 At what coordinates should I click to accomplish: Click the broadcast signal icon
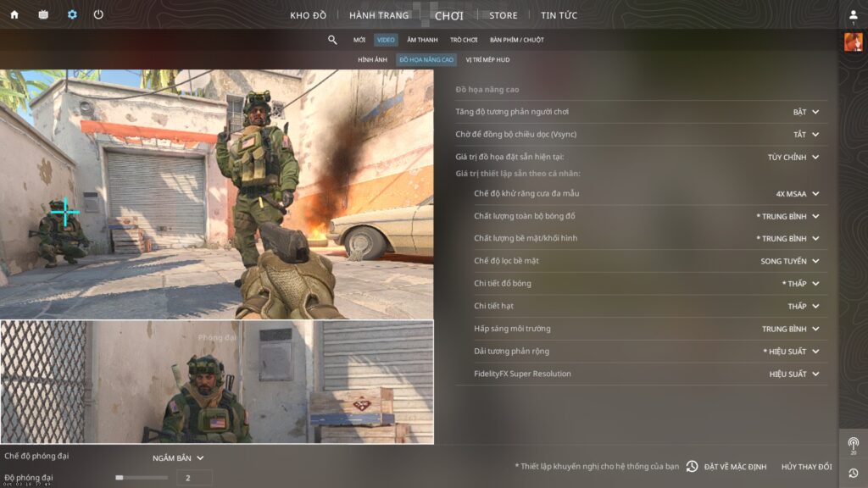853,443
